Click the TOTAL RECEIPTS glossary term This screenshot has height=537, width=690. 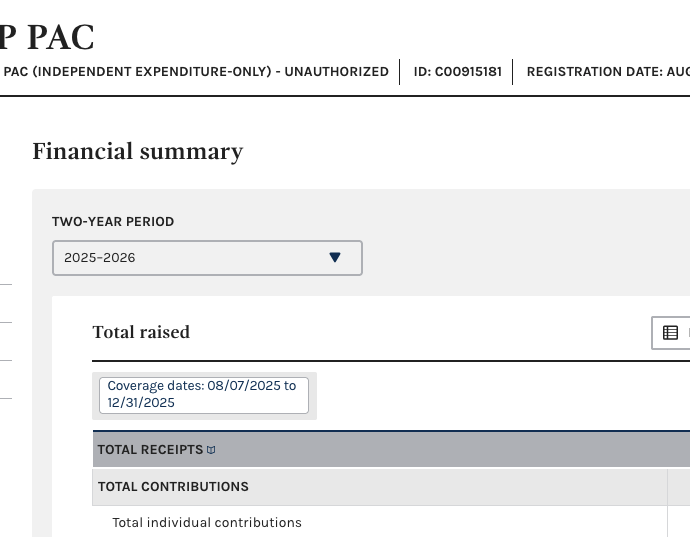(150, 450)
